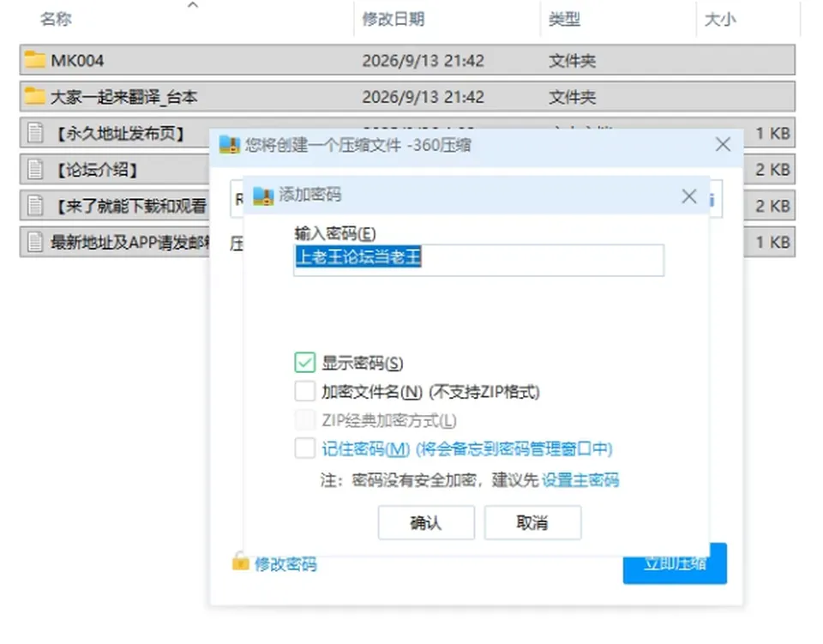Screen dimensions: 823x644
Task: Sort by 类型 column header
Action: (564, 20)
